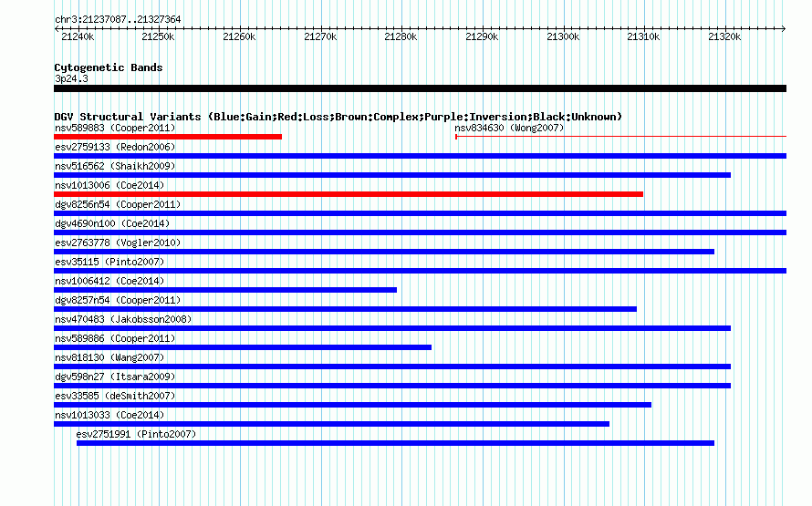Click the nsv834630 (Wong2007) variant label
This screenshot has width=812, height=506.
[509, 128]
